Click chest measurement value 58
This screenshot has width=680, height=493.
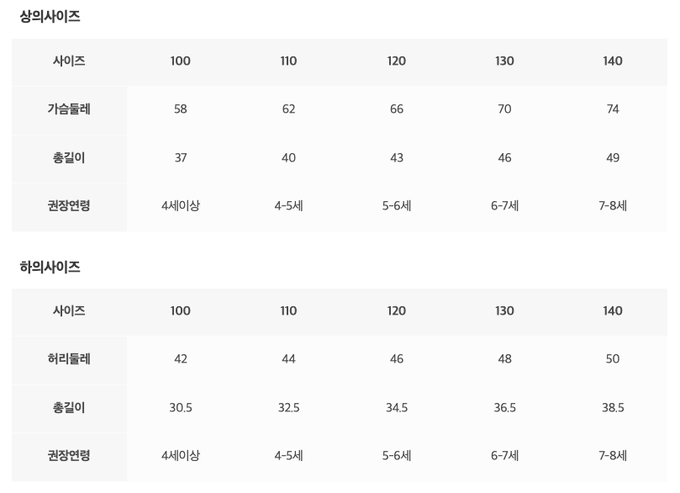(180, 109)
